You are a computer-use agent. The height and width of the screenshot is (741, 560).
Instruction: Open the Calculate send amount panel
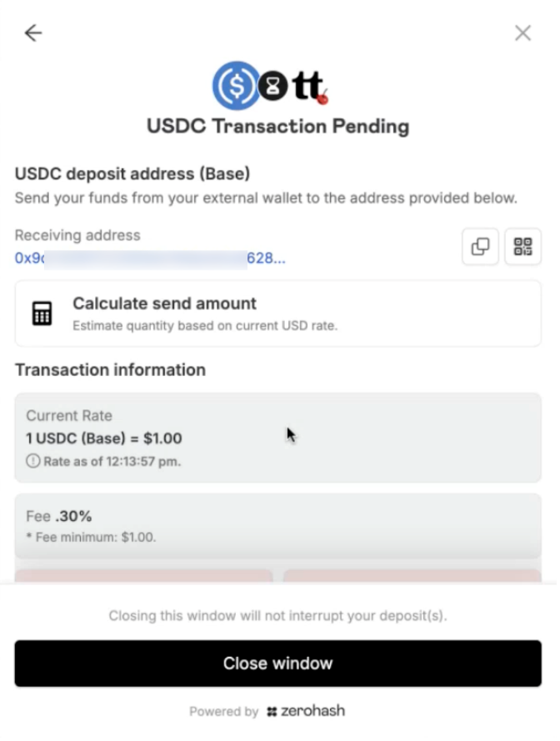pyautogui.click(x=279, y=313)
